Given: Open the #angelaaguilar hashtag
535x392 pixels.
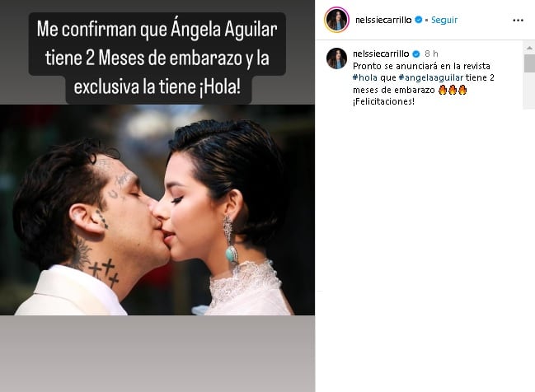Looking at the screenshot, I should 431,77.
